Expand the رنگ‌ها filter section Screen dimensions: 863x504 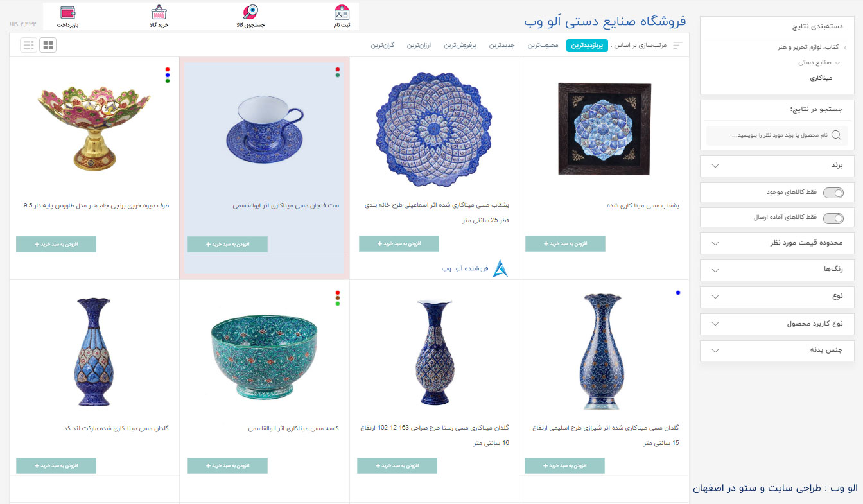pyautogui.click(x=777, y=270)
